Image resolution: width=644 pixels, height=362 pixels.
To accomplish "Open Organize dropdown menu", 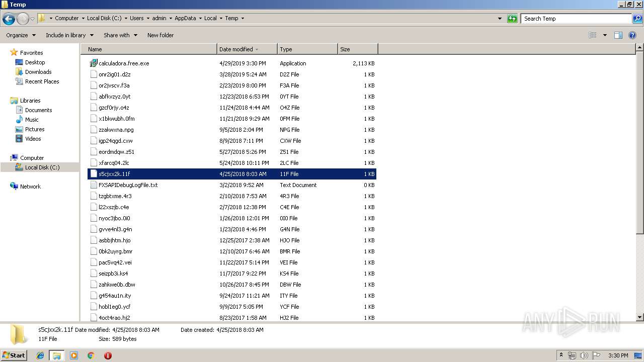I will [x=21, y=35].
